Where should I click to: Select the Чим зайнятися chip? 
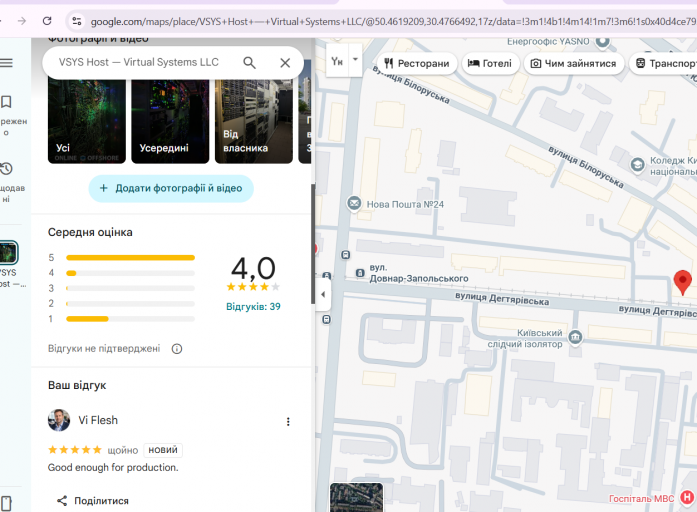point(574,64)
